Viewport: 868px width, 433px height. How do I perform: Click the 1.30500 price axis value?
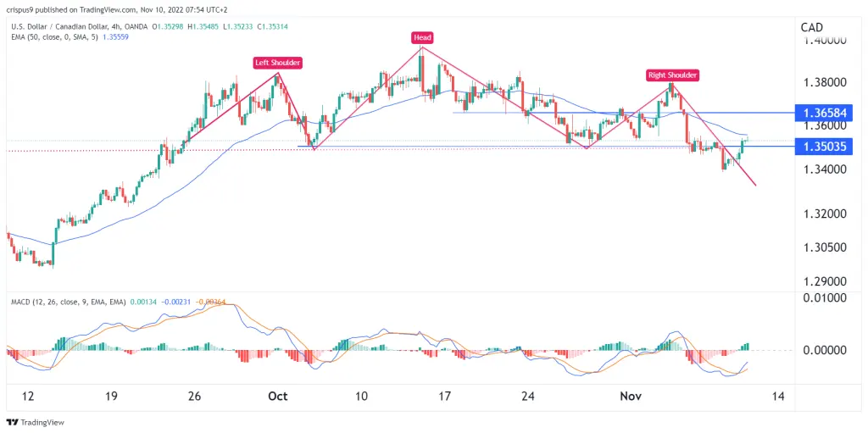click(825, 247)
